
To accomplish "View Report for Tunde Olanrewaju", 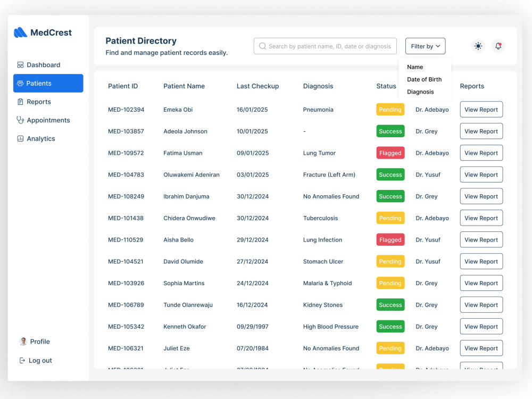I will 481,305.
